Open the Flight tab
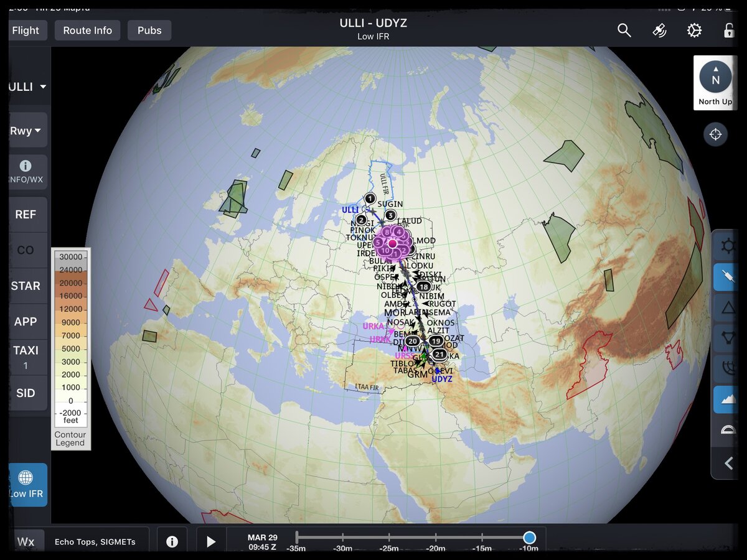This screenshot has height=560, width=747. [x=26, y=30]
